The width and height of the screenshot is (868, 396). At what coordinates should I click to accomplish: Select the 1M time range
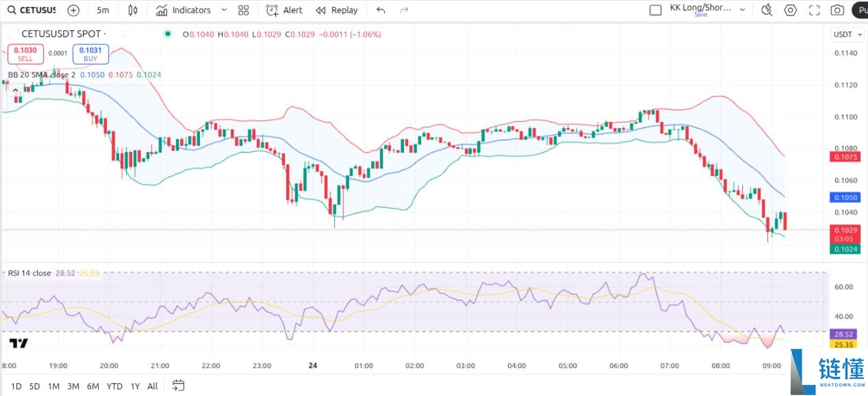coord(53,386)
